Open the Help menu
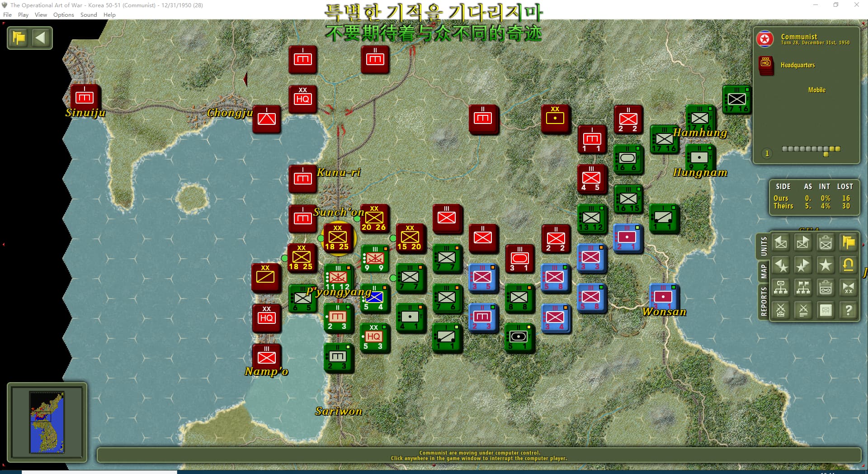The image size is (868, 474). [109, 14]
